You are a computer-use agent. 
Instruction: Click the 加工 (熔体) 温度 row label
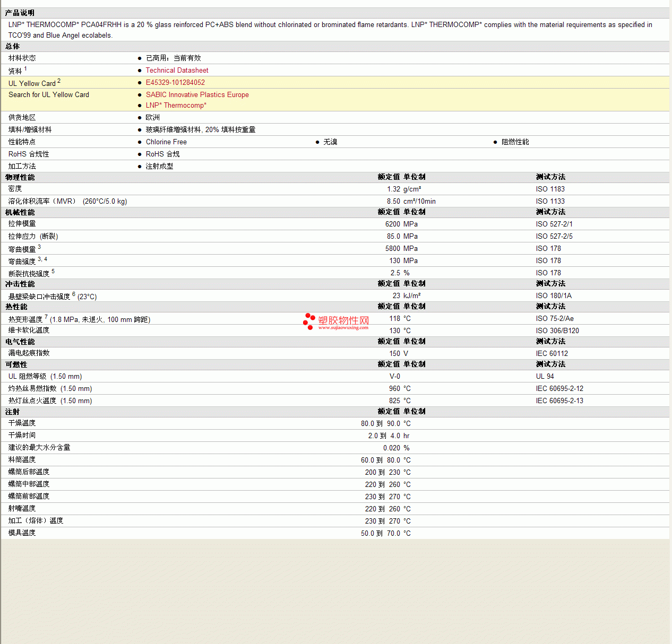pyautogui.click(x=36, y=520)
